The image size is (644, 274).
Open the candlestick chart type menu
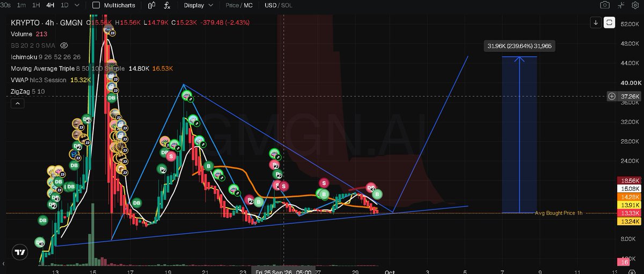151,5
